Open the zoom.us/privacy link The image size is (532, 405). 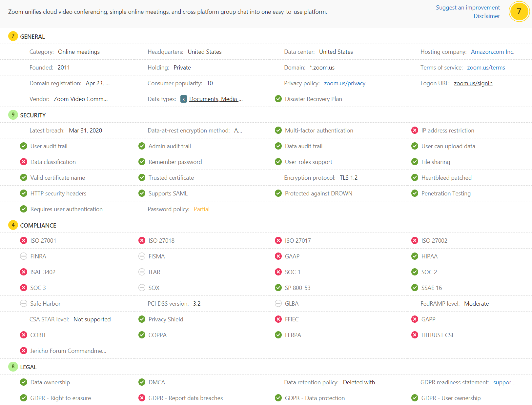pyautogui.click(x=345, y=83)
